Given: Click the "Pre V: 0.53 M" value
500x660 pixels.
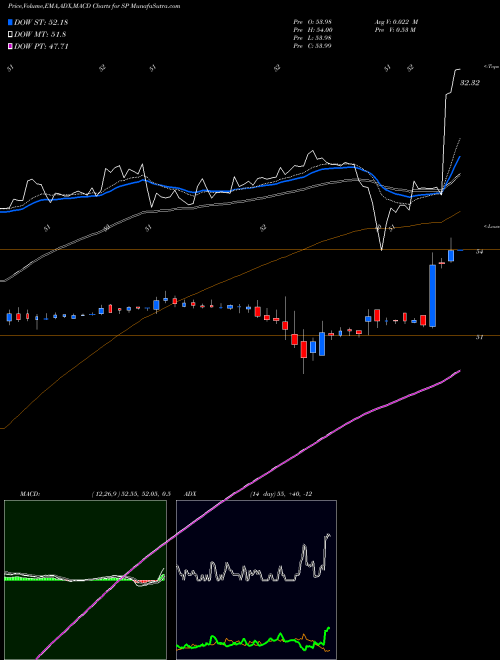Looking at the screenshot, I should pyautogui.click(x=395, y=30).
